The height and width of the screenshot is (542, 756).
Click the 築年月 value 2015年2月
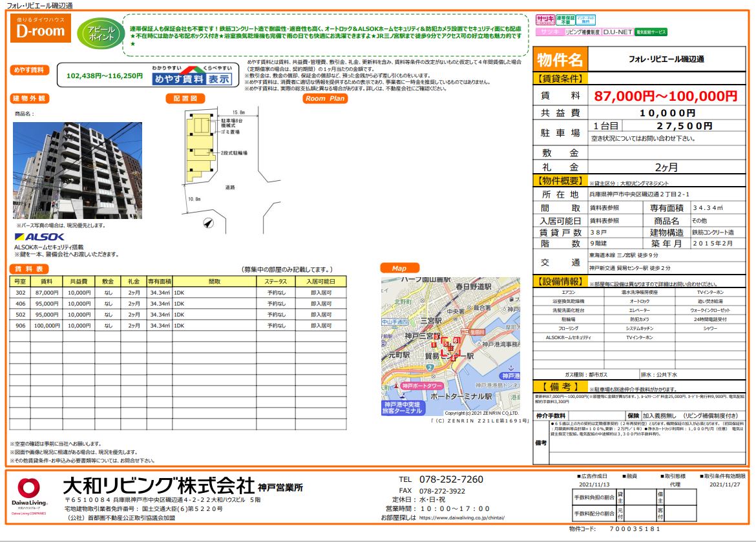coord(713,244)
